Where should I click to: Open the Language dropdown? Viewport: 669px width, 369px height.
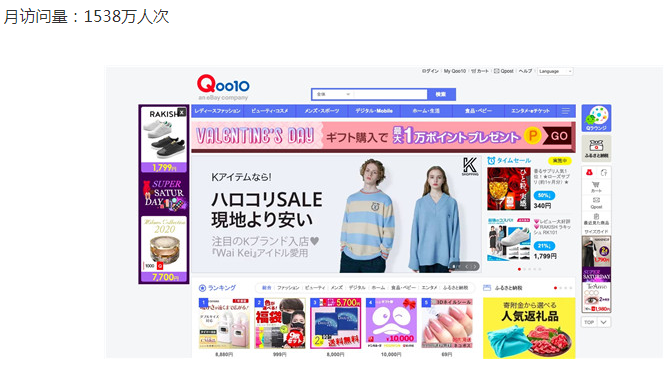click(555, 71)
